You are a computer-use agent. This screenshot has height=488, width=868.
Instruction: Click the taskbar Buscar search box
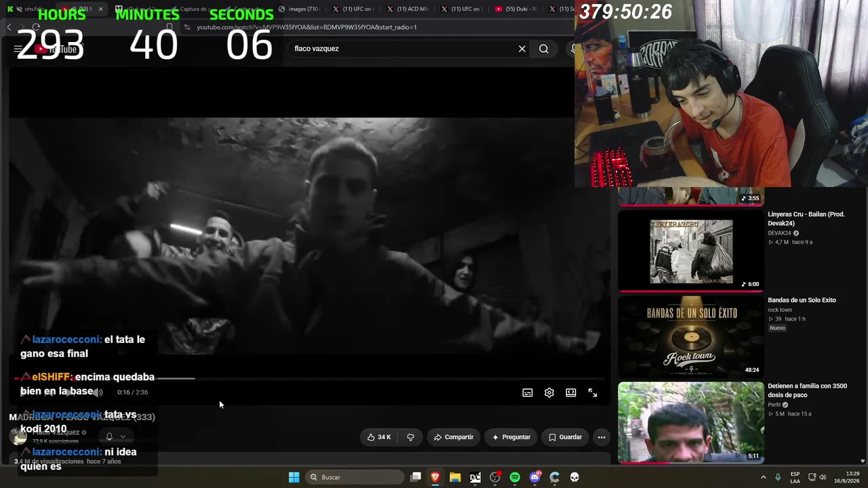355,477
